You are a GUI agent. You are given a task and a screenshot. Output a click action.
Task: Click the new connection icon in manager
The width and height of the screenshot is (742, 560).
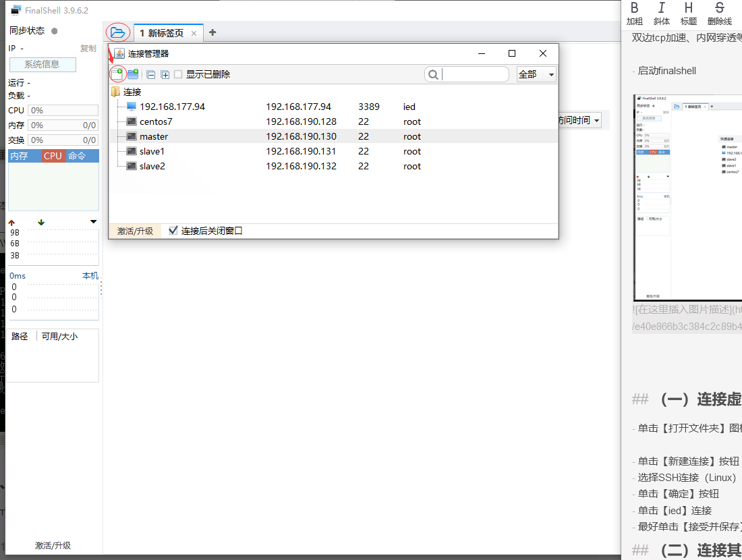[117, 74]
